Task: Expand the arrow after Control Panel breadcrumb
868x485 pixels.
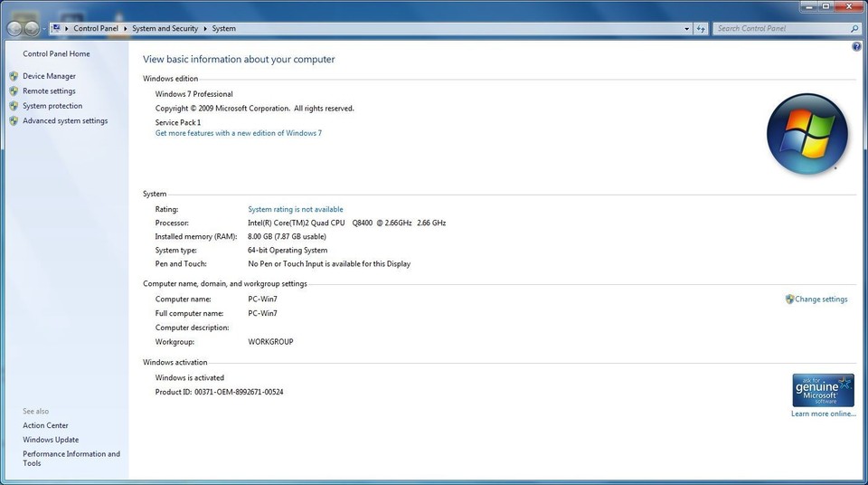Action: coord(125,28)
